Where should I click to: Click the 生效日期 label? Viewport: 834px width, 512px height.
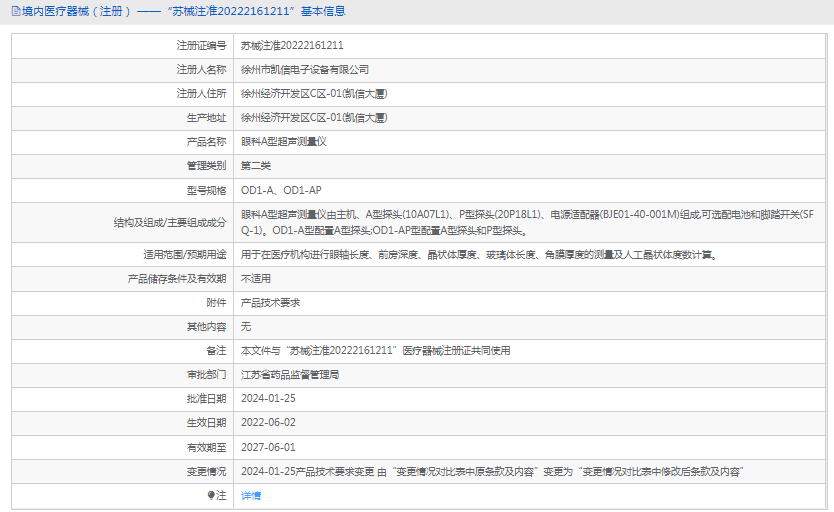point(206,423)
